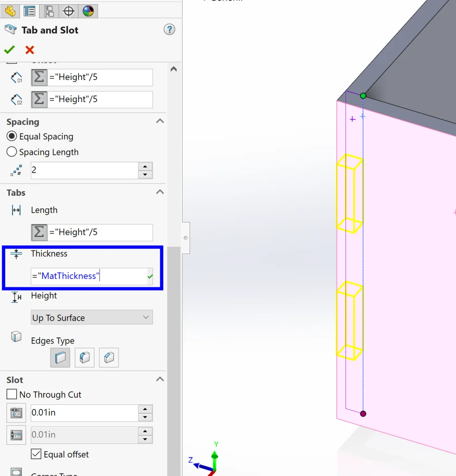Increase the slot length offset

click(145, 409)
